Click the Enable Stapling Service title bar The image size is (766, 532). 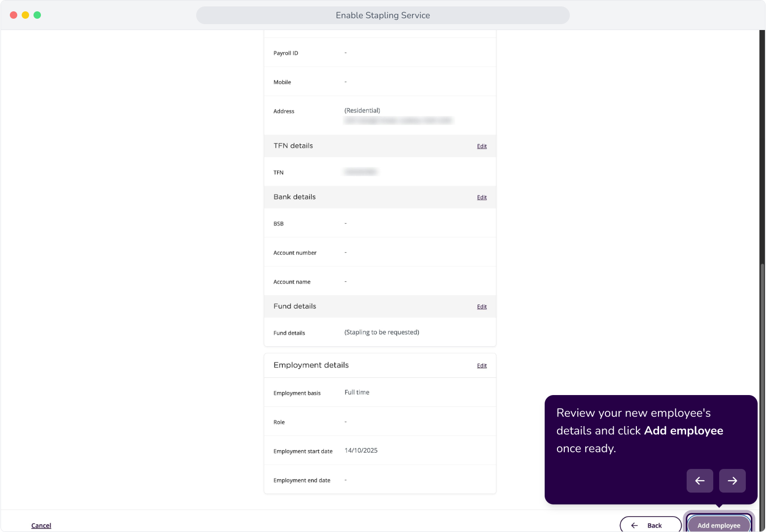click(x=383, y=15)
